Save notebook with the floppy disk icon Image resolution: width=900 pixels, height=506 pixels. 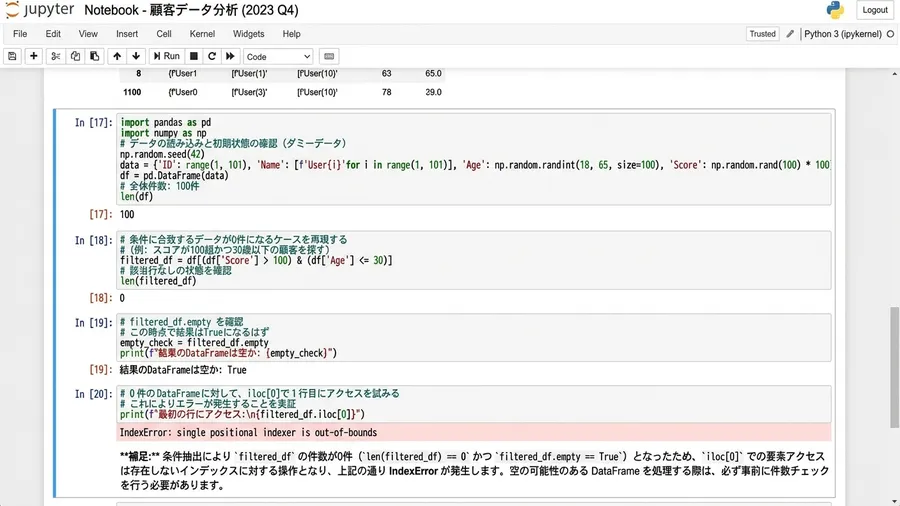[x=12, y=56]
